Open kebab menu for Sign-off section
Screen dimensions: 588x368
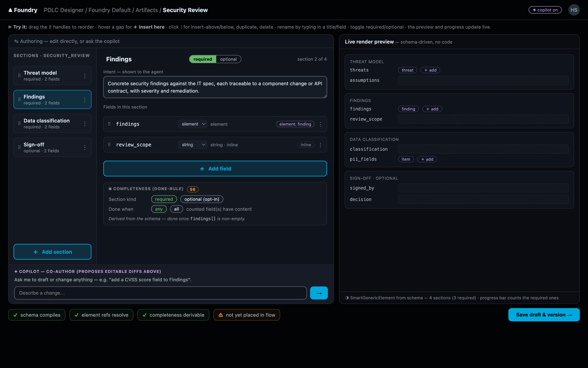pos(85,147)
